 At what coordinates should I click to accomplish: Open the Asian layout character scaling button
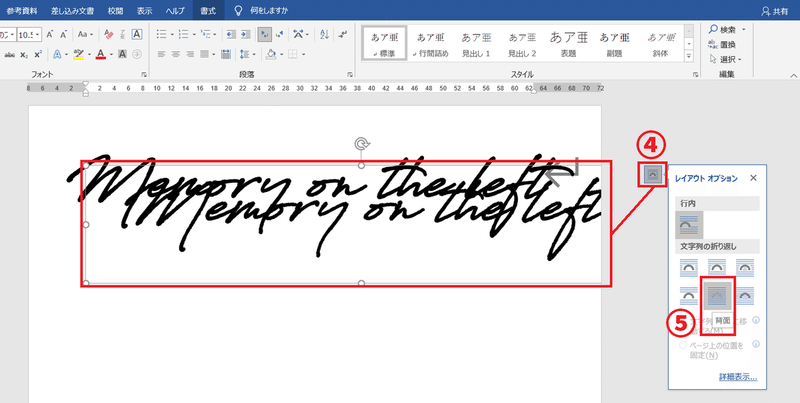point(298,35)
